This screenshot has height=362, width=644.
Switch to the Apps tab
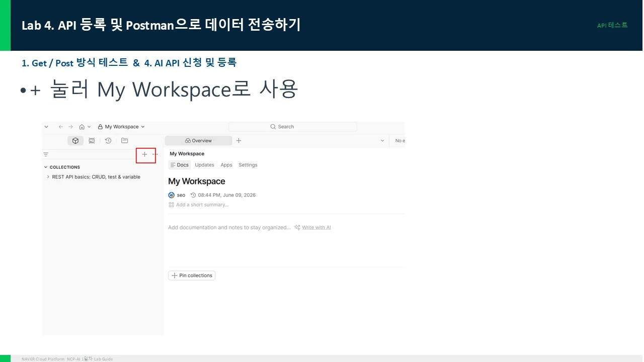(x=226, y=165)
